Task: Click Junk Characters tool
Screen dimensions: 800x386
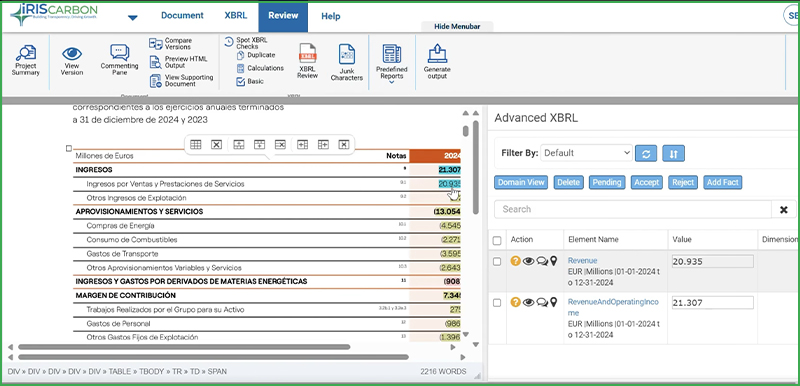Action: tap(346, 62)
